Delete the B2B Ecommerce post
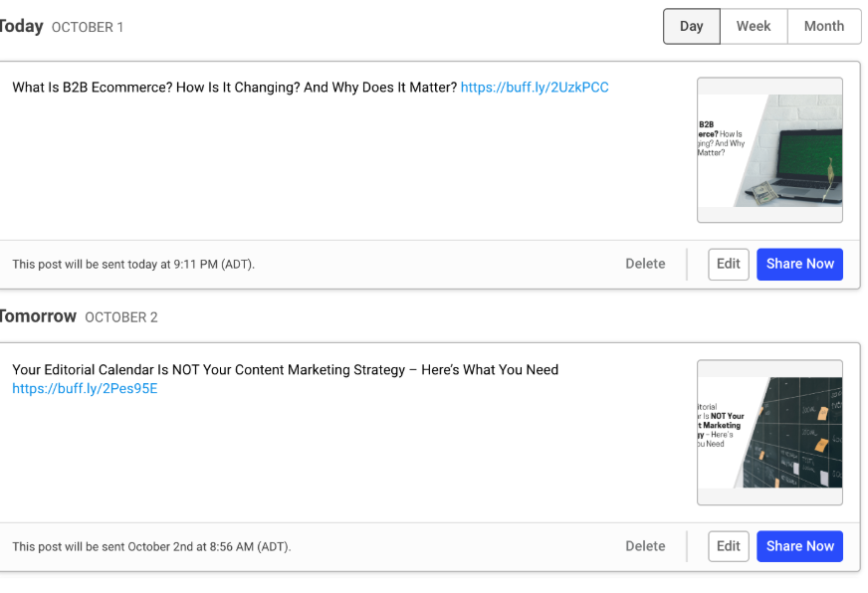Image resolution: width=868 pixels, height=593 pixels. [x=645, y=265]
